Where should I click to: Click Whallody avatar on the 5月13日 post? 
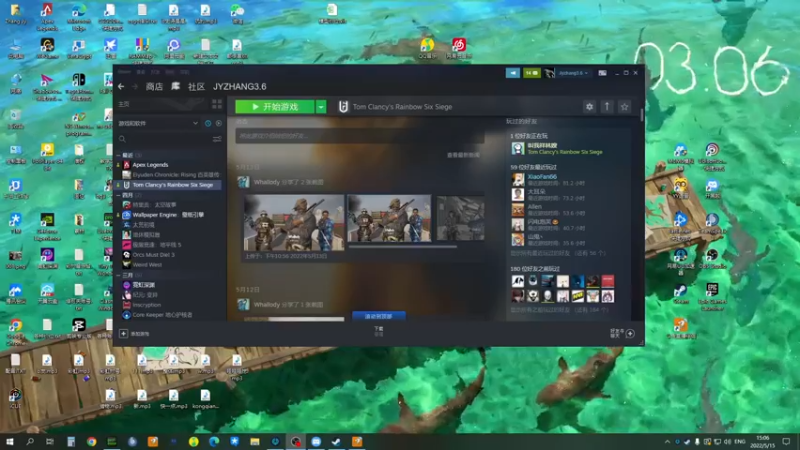tap(243, 182)
